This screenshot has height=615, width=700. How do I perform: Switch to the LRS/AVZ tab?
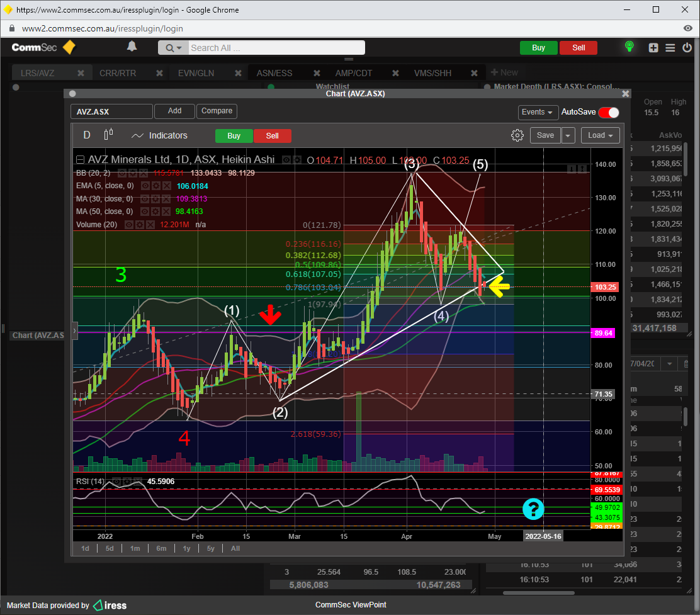(38, 73)
